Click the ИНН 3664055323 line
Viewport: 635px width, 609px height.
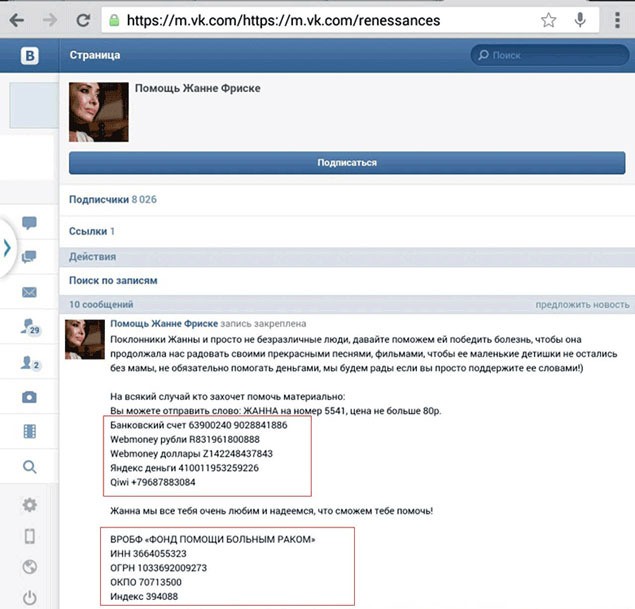(x=148, y=554)
